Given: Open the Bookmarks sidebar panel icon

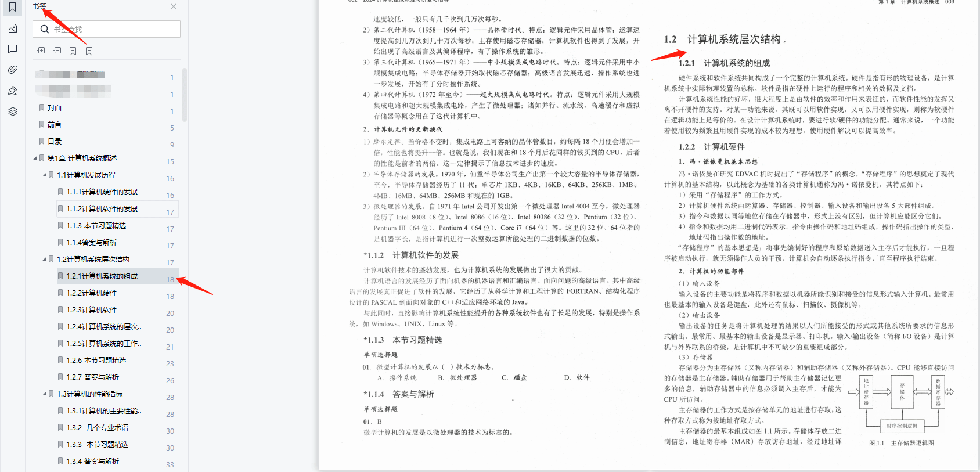Looking at the screenshot, I should pos(12,7).
